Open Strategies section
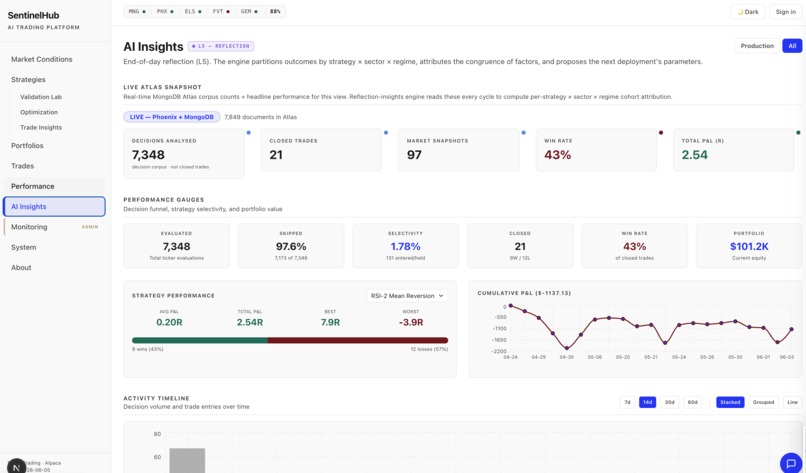Image resolution: width=806 pixels, height=473 pixels. [x=54, y=80]
